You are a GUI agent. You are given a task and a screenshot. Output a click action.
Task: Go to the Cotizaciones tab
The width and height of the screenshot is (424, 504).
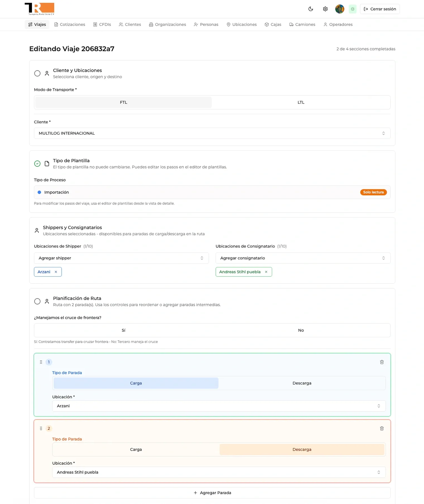(x=70, y=24)
